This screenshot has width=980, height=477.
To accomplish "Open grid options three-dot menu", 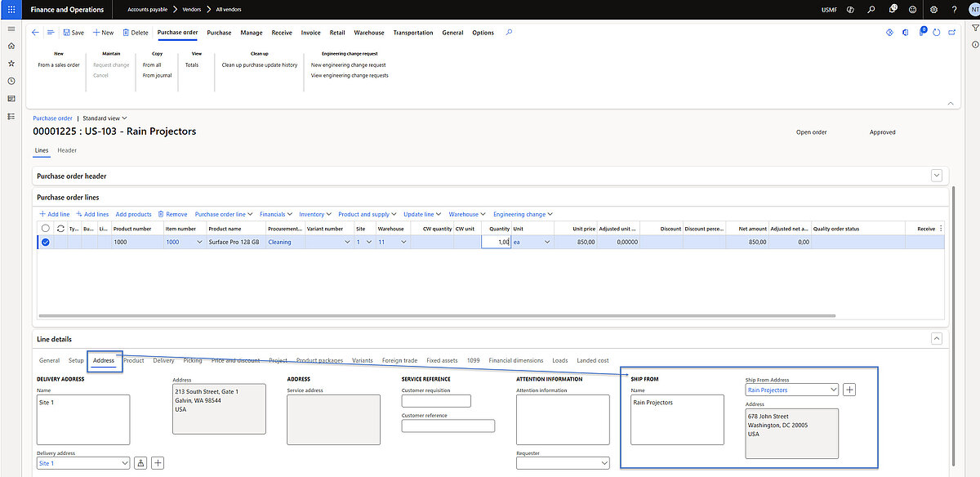I will click(942, 229).
